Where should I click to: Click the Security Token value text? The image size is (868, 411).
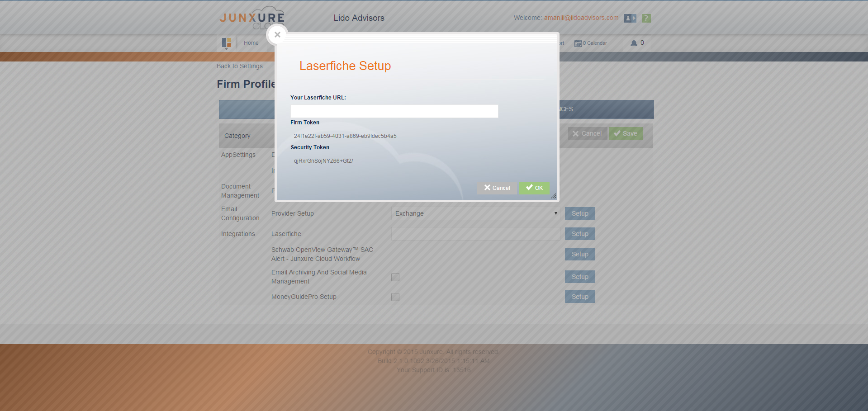point(323,161)
